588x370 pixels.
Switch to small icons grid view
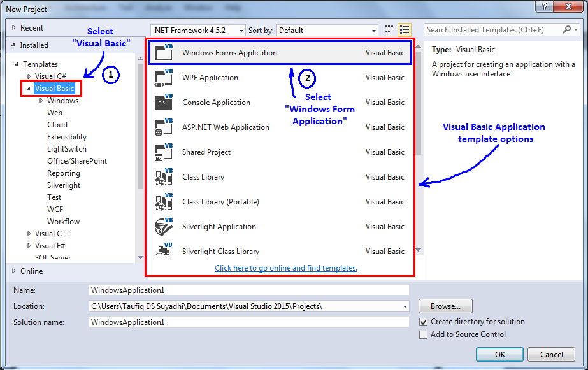(x=389, y=30)
